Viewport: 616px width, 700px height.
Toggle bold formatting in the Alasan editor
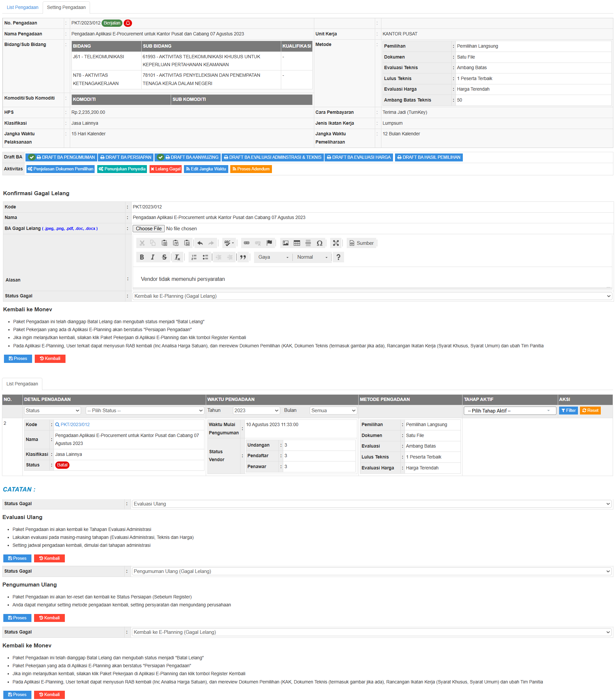[142, 257]
